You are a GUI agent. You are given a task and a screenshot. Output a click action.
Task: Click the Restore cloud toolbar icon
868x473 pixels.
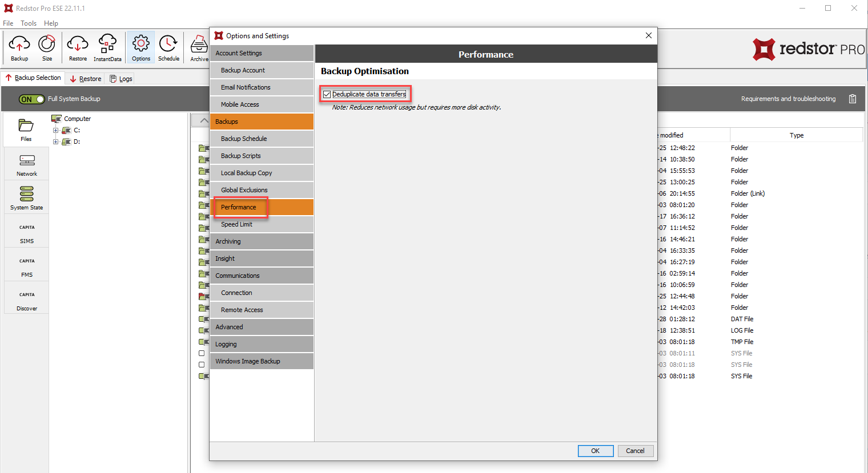78,47
